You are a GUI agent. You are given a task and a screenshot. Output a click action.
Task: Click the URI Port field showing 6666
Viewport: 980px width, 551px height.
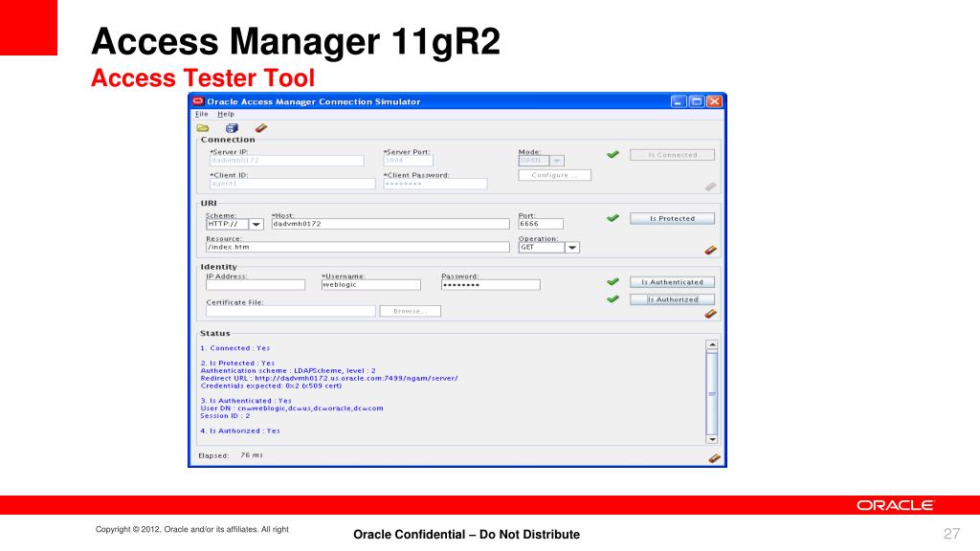click(541, 224)
